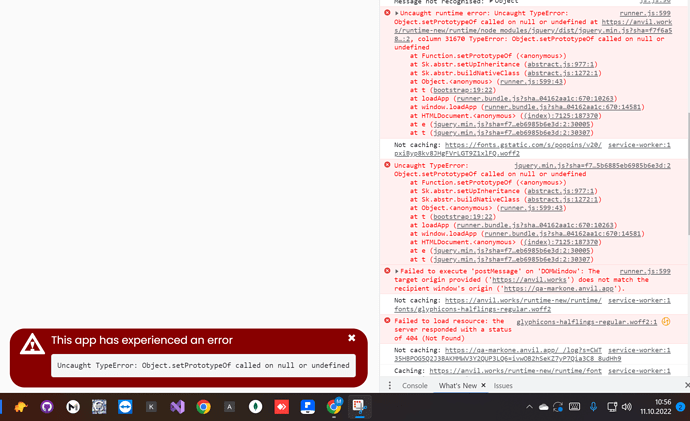690x421 pixels.
Task: Open the touch keyboard tray icon
Action: coord(574,406)
